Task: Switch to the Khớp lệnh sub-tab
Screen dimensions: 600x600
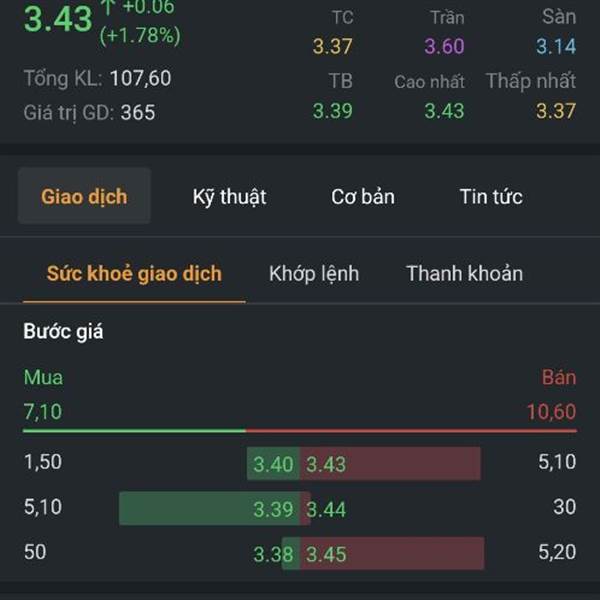Action: coord(314,274)
